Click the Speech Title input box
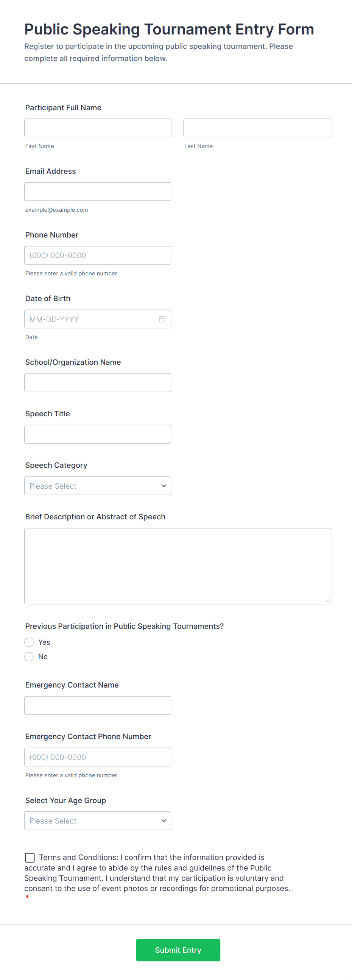Image resolution: width=352 pixels, height=980 pixels. tap(97, 434)
